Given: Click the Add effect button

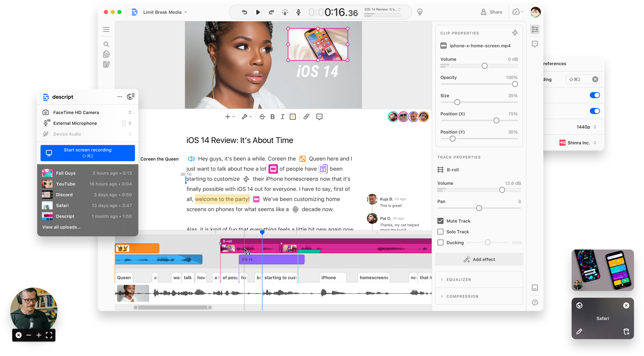Looking at the screenshot, I should pyautogui.click(x=479, y=259).
